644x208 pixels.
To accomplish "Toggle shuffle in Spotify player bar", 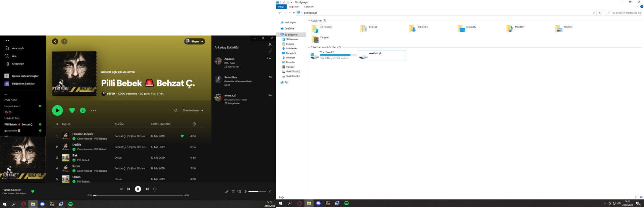I will coord(121,189).
